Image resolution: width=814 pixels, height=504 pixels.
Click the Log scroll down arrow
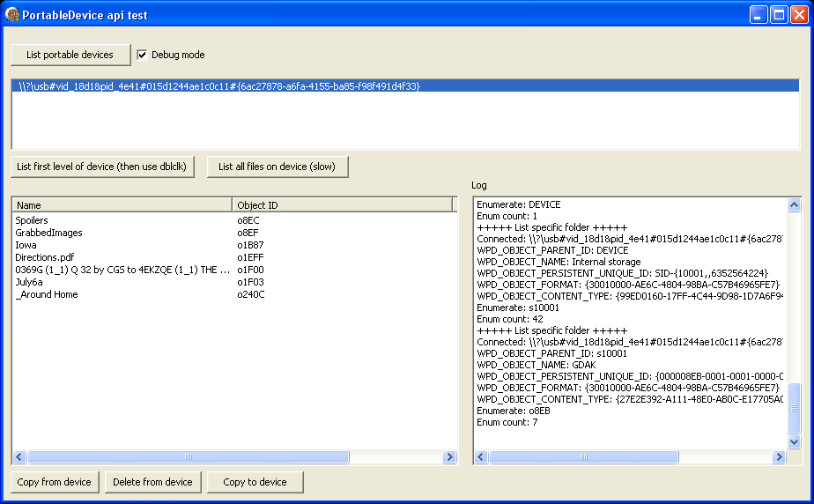[794, 441]
